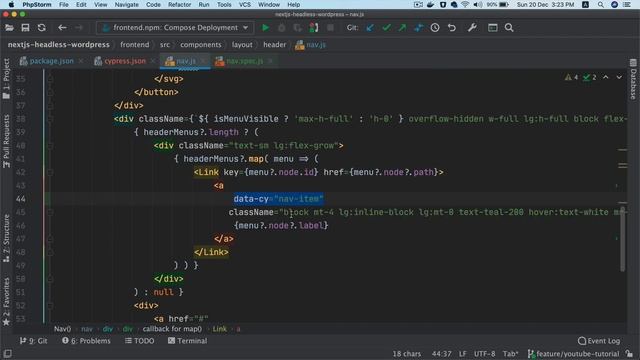Navigate forward with the right arrow
Image resolution: width=640 pixels, height=360 pixels.
point(79,28)
